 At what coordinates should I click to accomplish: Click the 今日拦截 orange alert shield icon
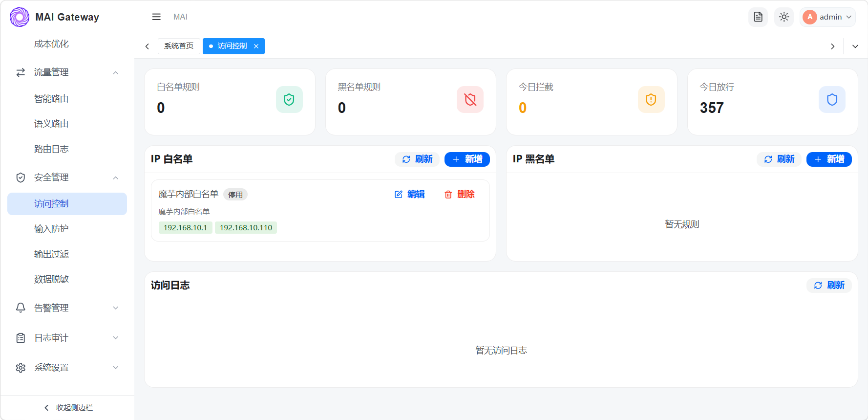tap(651, 100)
